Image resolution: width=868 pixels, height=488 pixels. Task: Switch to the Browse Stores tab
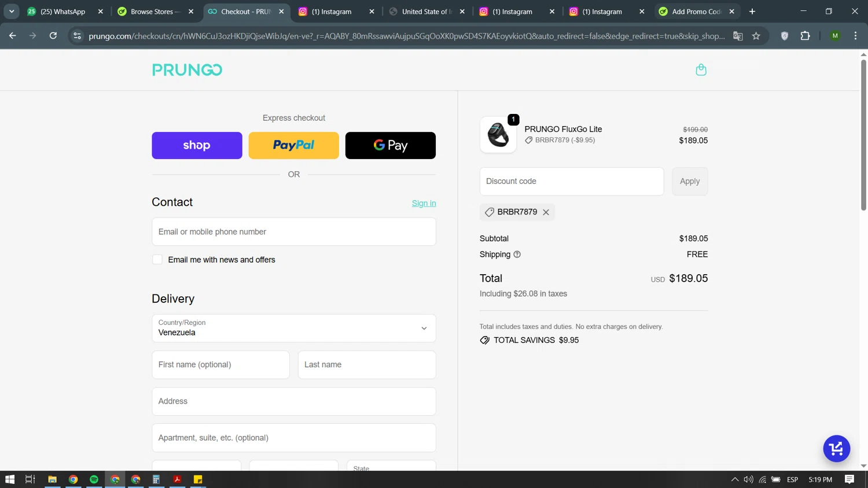[x=155, y=12]
